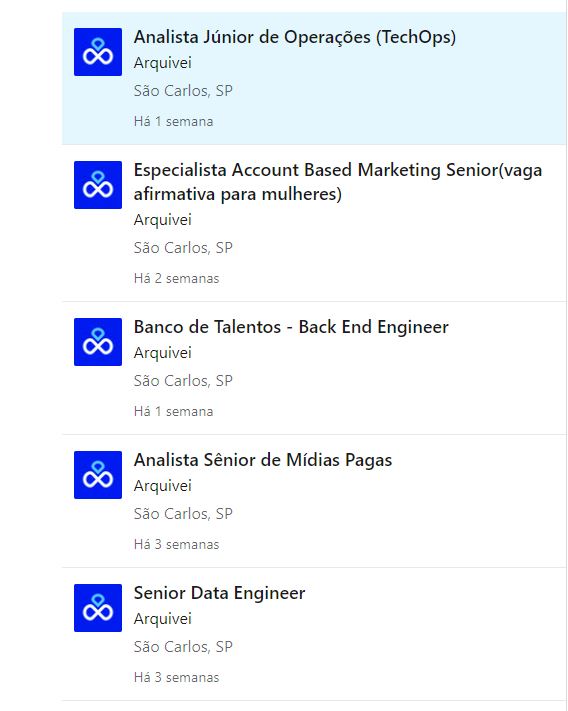Click Arquivei company name under Analista Júnior title
Viewport: 568px width, 711px height.
(x=163, y=63)
